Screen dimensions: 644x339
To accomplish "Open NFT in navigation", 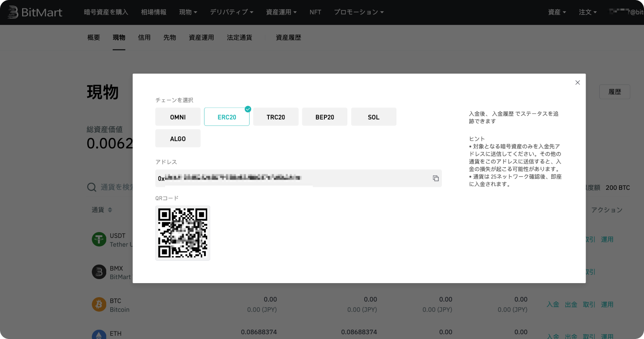I will (315, 12).
